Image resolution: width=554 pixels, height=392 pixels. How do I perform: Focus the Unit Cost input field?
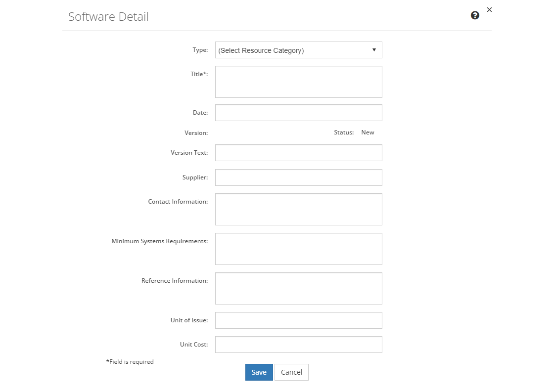click(x=299, y=345)
